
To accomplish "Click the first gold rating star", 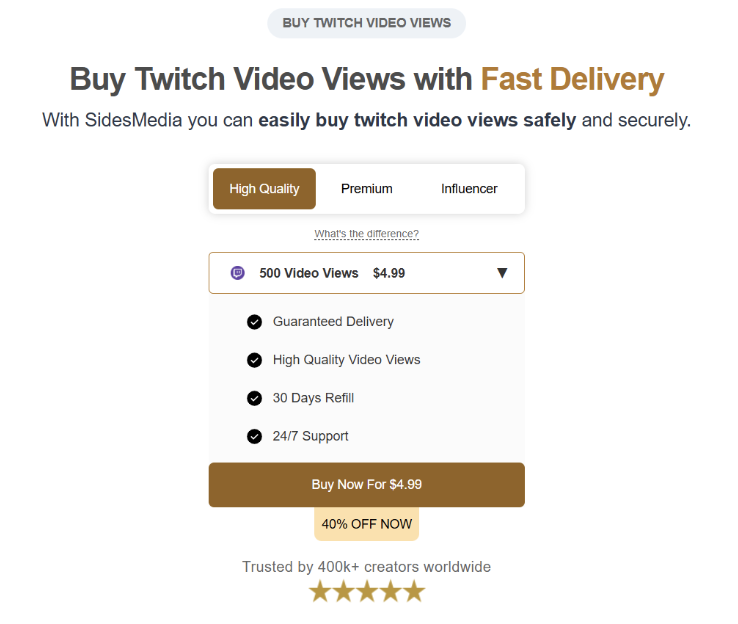I will tap(320, 592).
